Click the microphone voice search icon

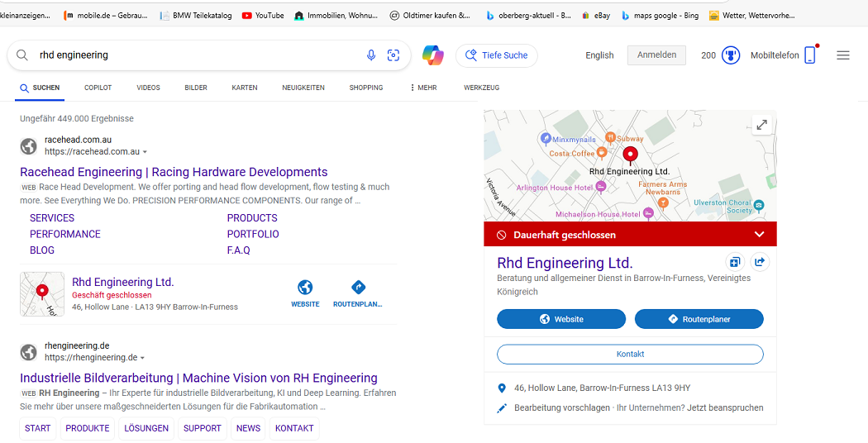click(371, 55)
